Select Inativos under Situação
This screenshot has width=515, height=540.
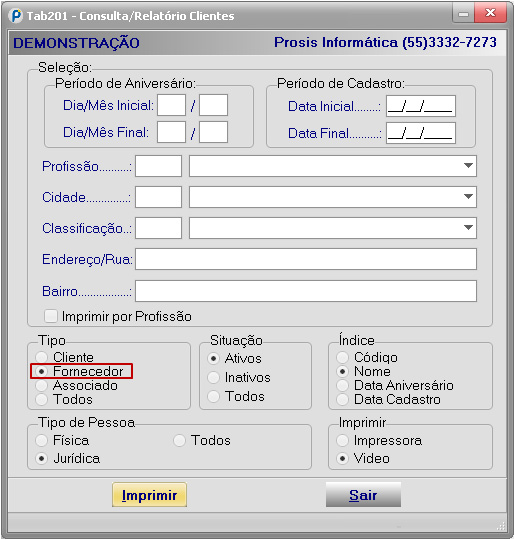[x=214, y=377]
